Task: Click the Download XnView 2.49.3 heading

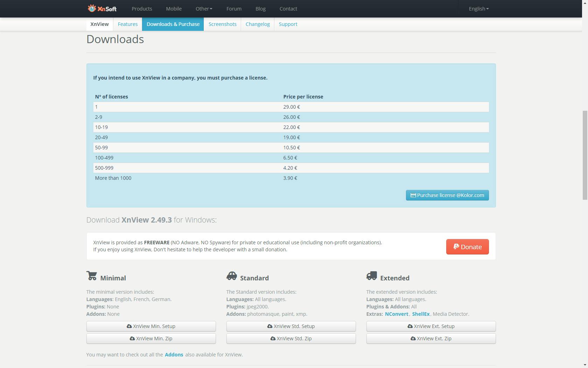Action: point(152,220)
